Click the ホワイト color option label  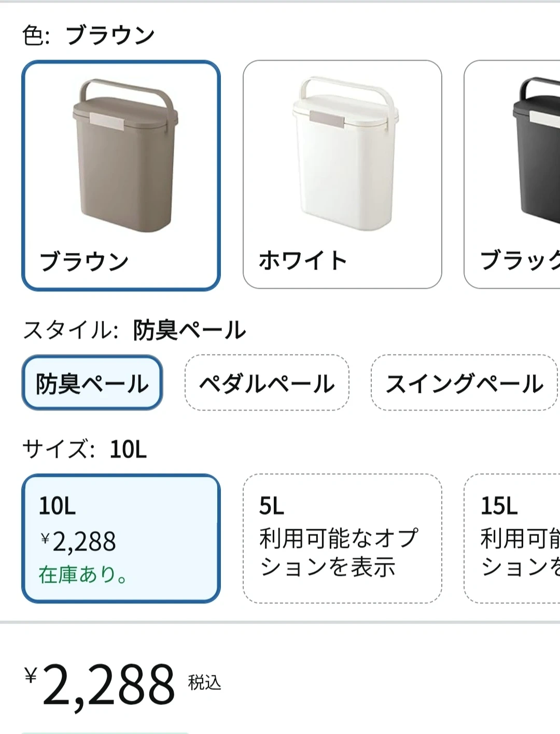click(x=303, y=260)
